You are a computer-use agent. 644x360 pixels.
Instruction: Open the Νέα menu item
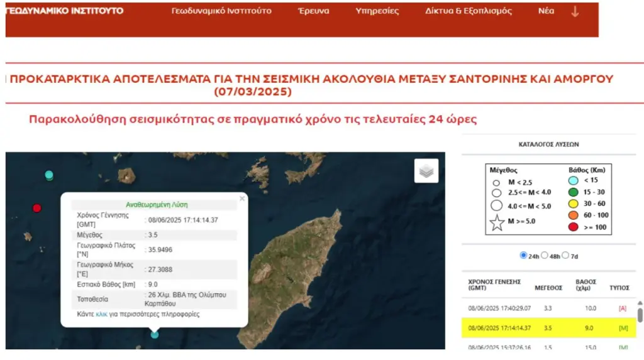point(546,11)
